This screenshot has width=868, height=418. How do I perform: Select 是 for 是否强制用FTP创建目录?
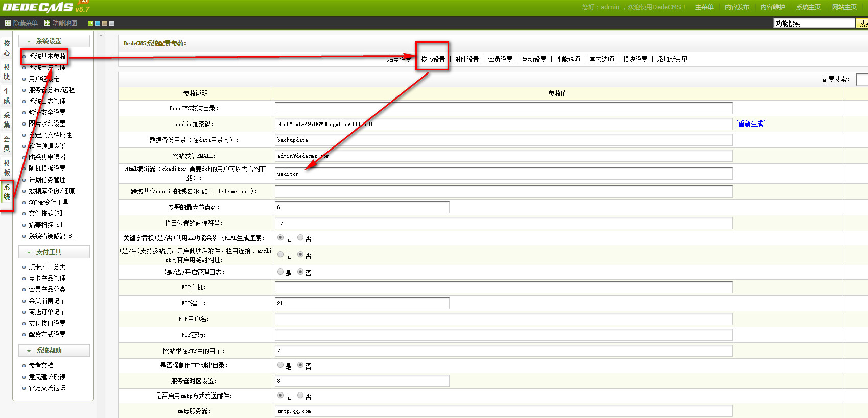coord(280,365)
